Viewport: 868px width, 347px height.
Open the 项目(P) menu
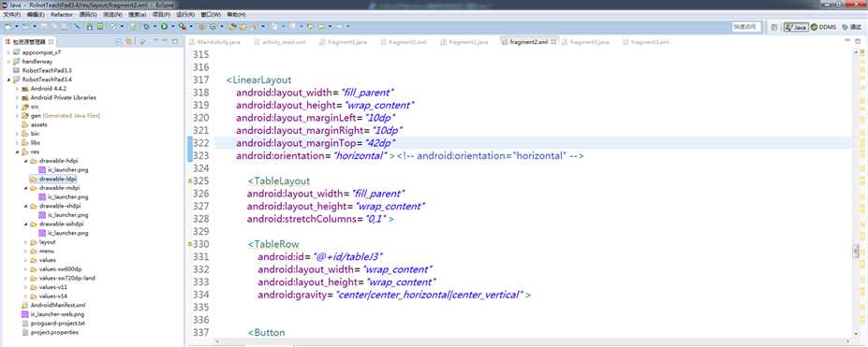161,14
